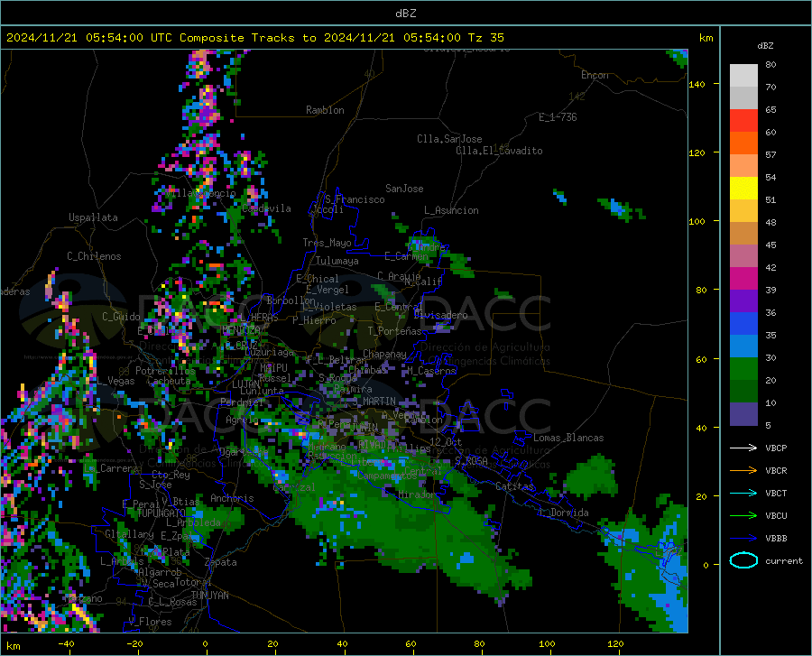Viewport: 812px width, 656px height.
Task: Click the cyan 'current' ellipse legend icon
Action: (x=743, y=560)
